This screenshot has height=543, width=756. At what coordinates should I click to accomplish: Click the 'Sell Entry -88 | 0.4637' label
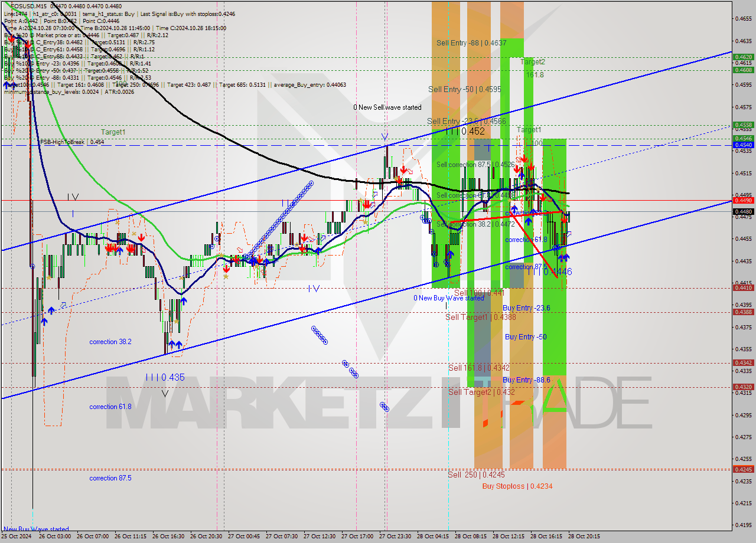[x=471, y=43]
